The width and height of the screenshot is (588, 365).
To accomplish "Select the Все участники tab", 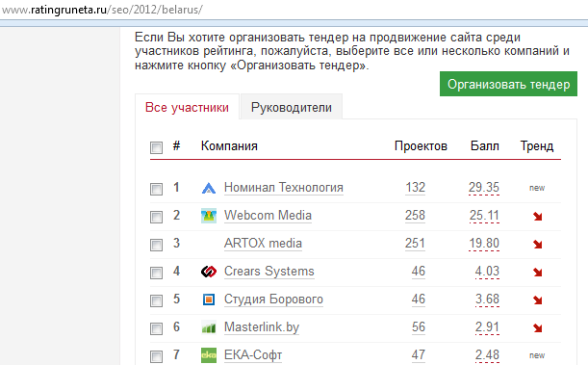I will pyautogui.click(x=187, y=107).
